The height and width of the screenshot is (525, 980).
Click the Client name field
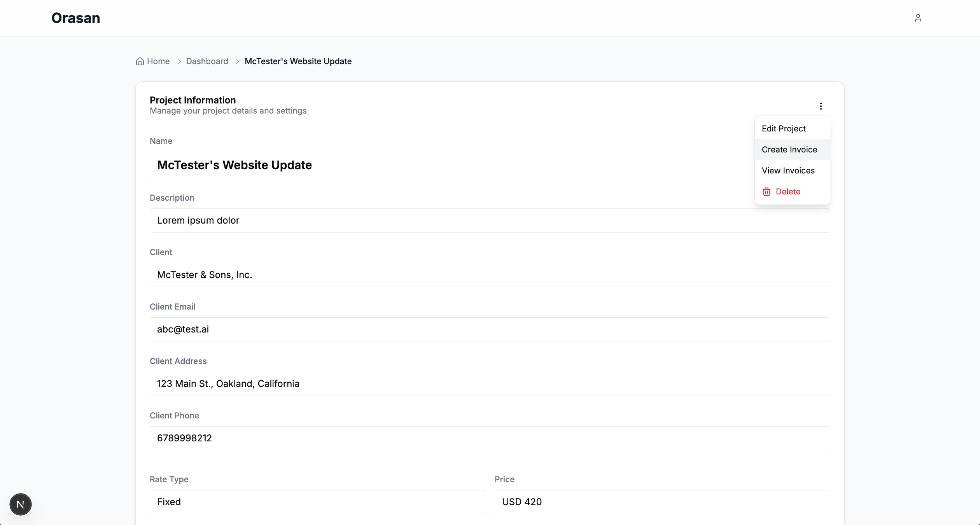(490, 275)
